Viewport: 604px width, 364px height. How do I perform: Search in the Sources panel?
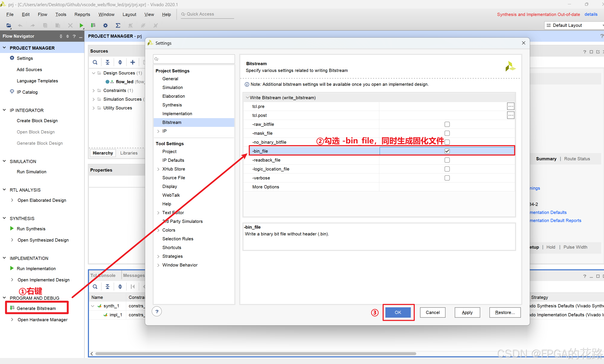tap(95, 62)
